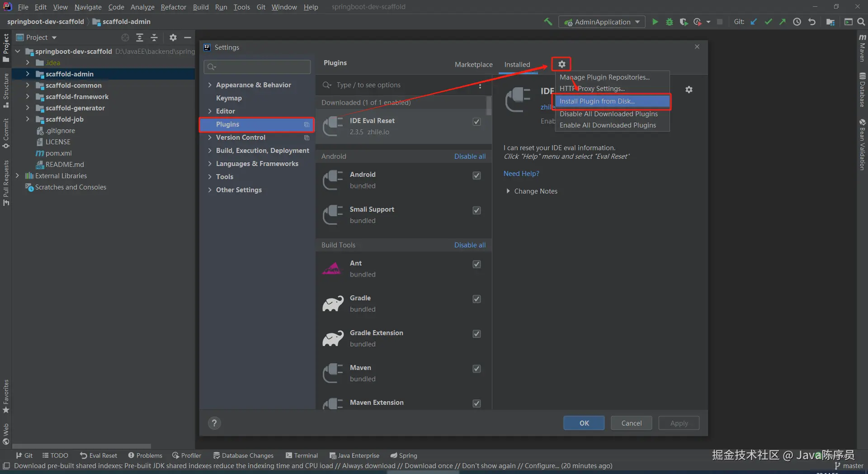Click Git Commit checkmark icon
868x474 pixels.
click(768, 22)
